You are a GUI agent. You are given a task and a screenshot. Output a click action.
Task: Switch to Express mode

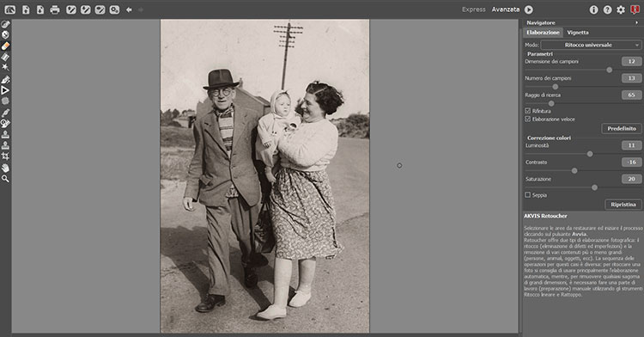pyautogui.click(x=473, y=9)
